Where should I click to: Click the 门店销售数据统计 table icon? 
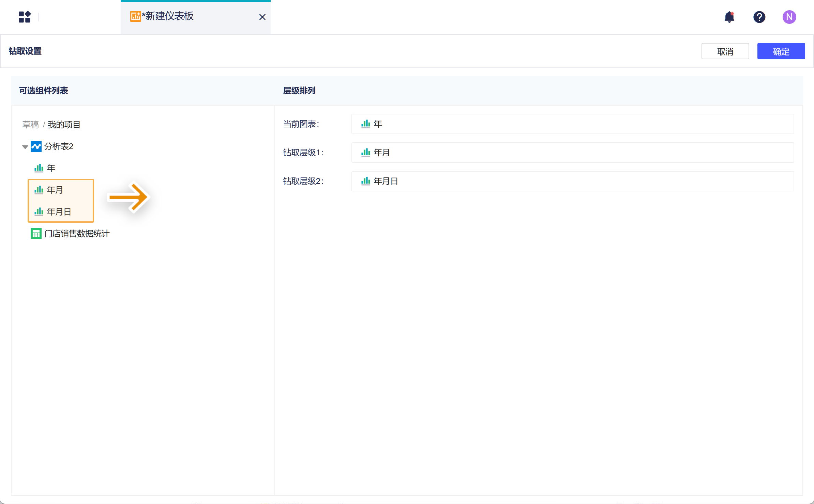click(36, 234)
